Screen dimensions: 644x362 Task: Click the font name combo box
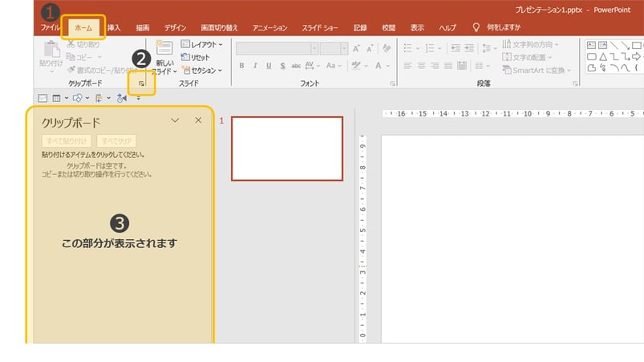pyautogui.click(x=277, y=48)
